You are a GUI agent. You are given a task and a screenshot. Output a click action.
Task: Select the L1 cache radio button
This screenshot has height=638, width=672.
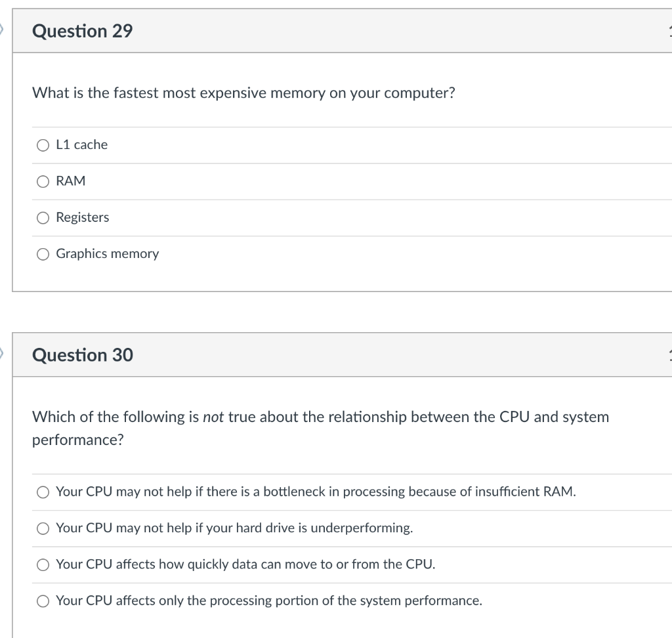[x=43, y=145]
